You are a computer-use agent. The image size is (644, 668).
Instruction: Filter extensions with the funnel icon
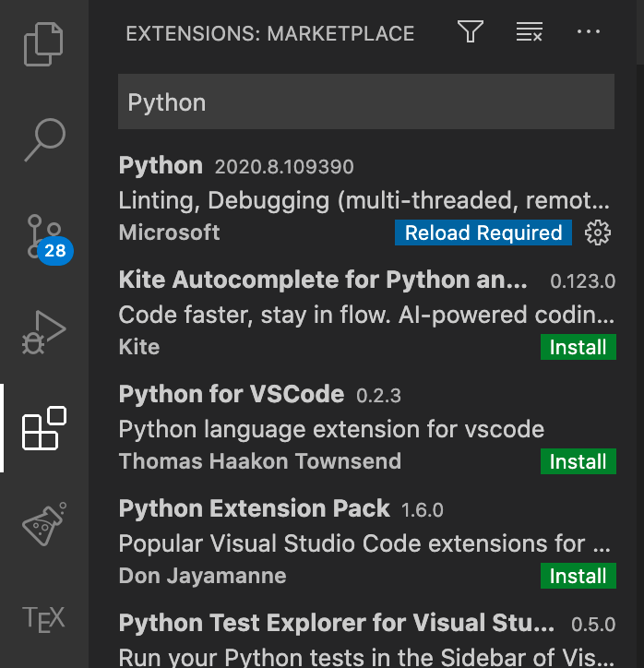pos(471,31)
